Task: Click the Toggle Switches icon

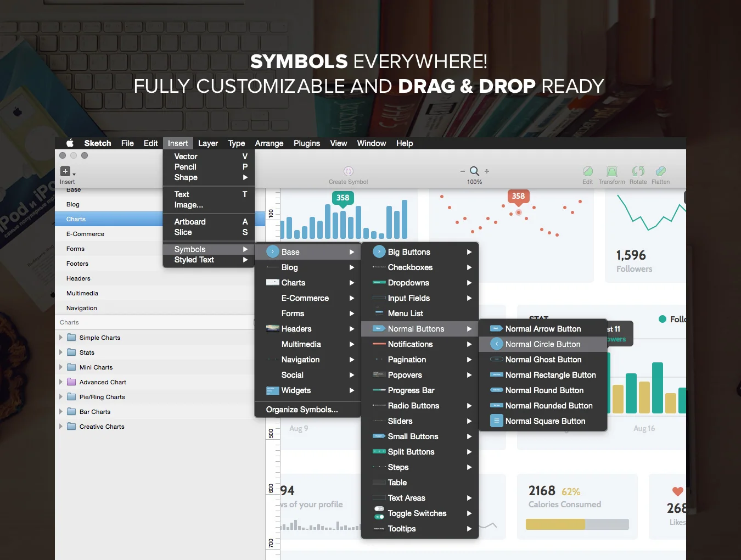Action: click(x=379, y=513)
